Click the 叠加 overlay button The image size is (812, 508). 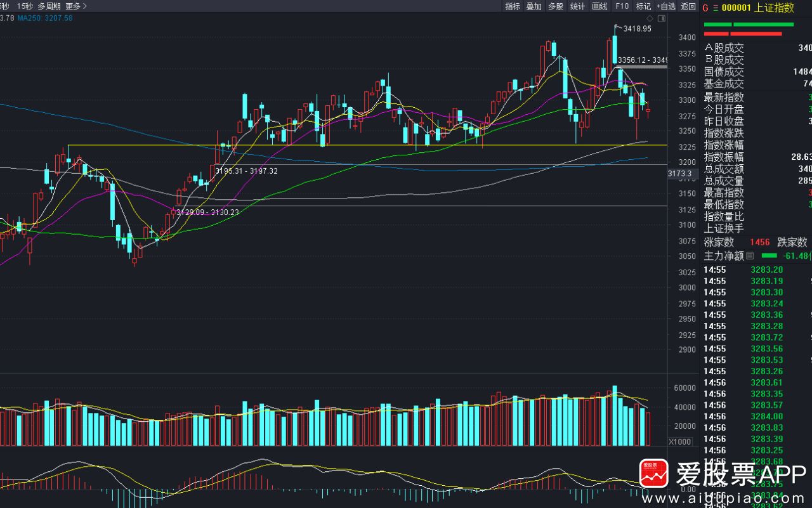(534, 6)
